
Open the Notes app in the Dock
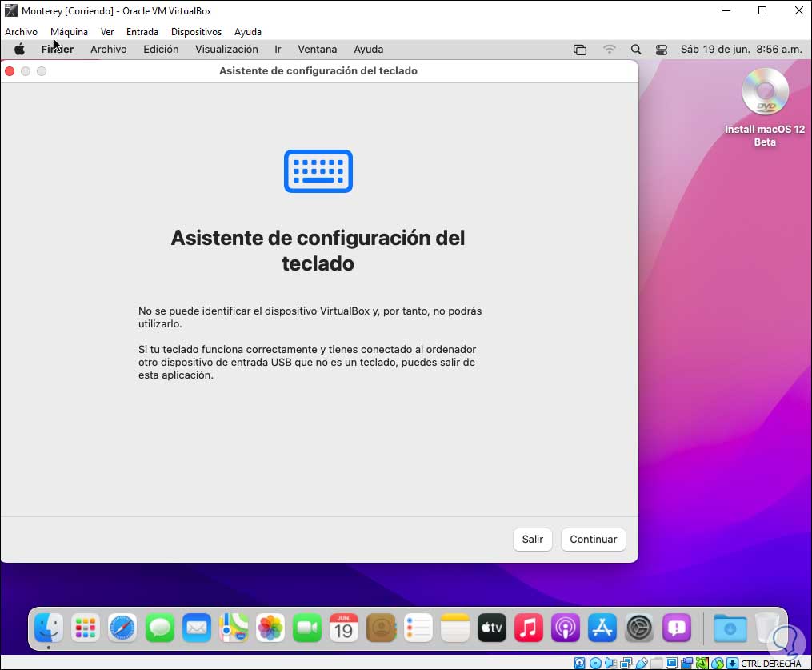tap(454, 628)
